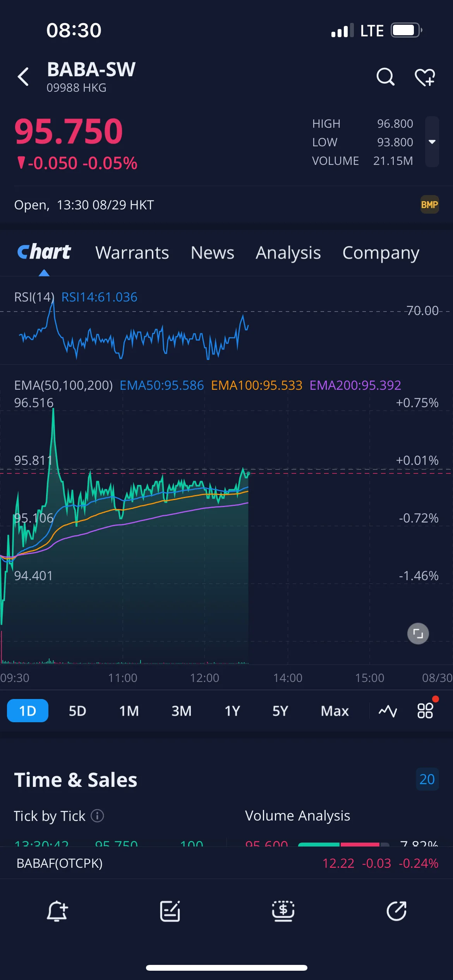This screenshot has height=980, width=453.
Task: Open the trade dollar icon
Action: pos(283,911)
